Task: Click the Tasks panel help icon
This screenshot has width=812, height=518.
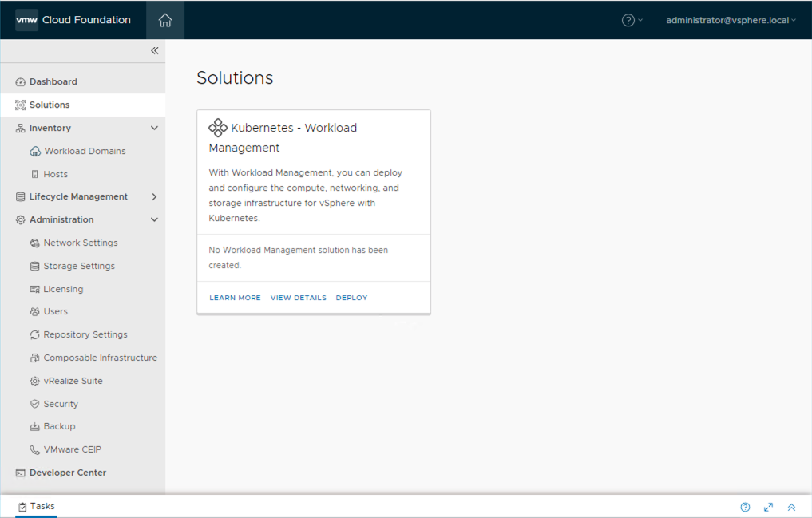Action: pyautogui.click(x=745, y=507)
